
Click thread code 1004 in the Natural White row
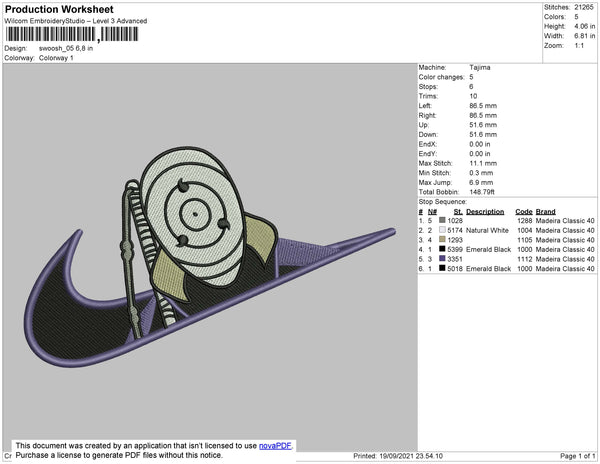pyautogui.click(x=525, y=230)
